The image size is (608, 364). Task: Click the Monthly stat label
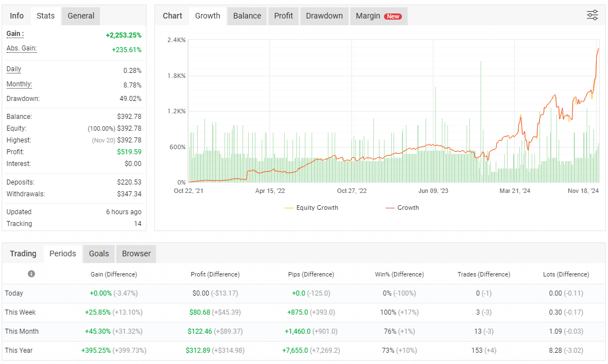tap(19, 84)
